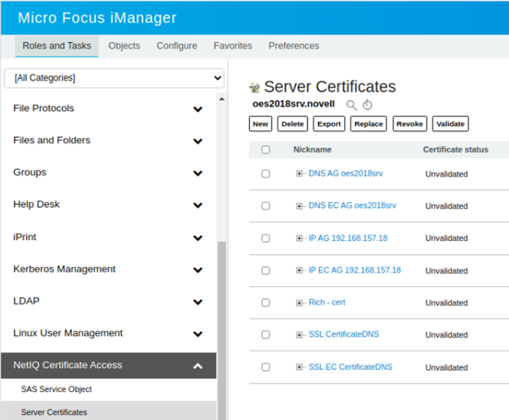Expand the IP AG 192.168.157.18 plus icon
The height and width of the screenshot is (420, 509).
(300, 238)
